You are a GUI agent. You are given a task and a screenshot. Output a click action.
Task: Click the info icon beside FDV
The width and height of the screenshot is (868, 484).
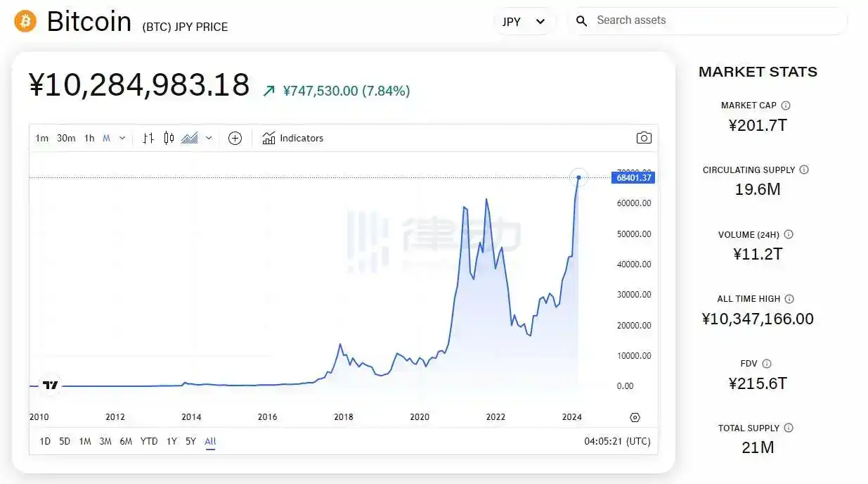coord(767,364)
